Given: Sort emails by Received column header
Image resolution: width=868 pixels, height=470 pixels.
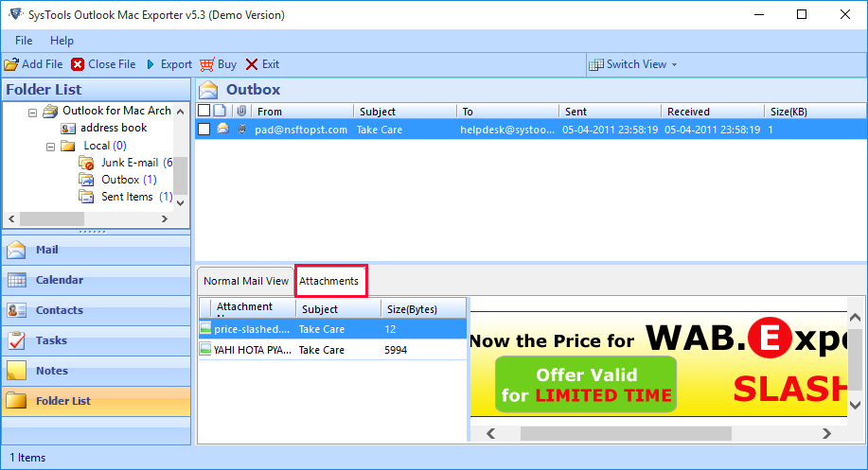Looking at the screenshot, I should coord(713,112).
